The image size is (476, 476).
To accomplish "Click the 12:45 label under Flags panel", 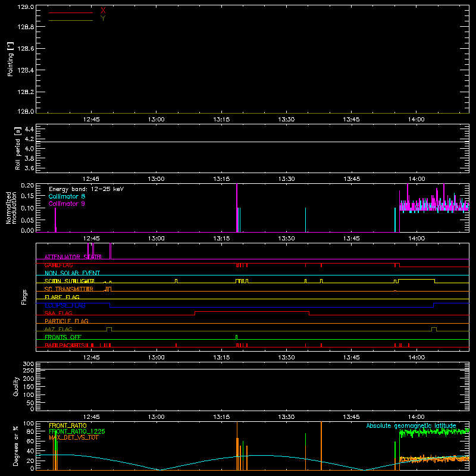I will pos(92,358).
